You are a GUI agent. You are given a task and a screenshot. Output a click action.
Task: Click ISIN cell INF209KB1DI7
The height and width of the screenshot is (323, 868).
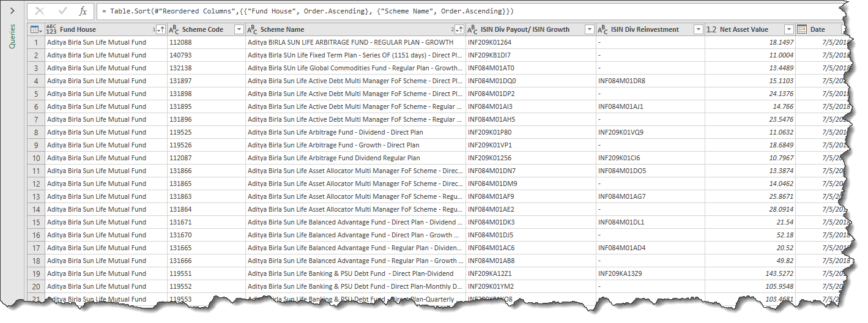tap(530, 55)
